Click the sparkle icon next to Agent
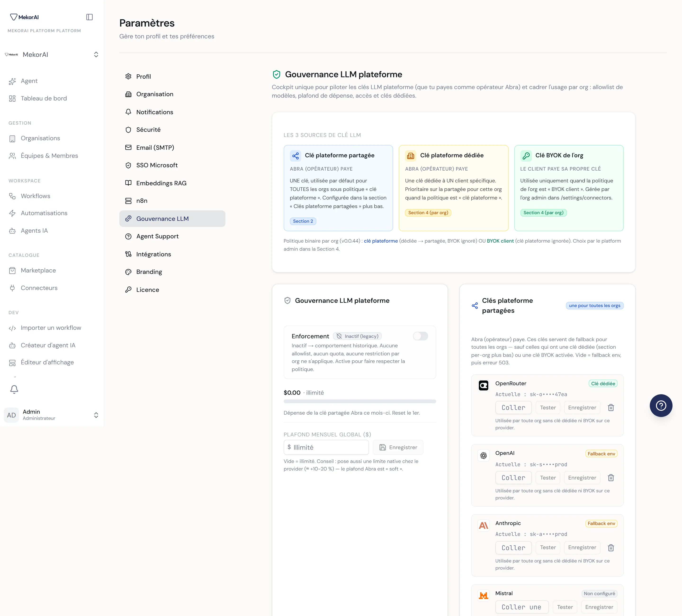Viewport: 682px width, 616px height. 13,81
